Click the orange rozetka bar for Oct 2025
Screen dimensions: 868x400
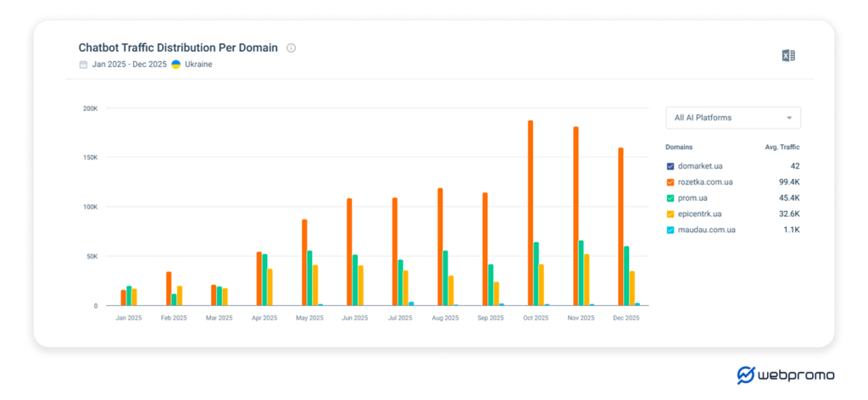click(531, 213)
